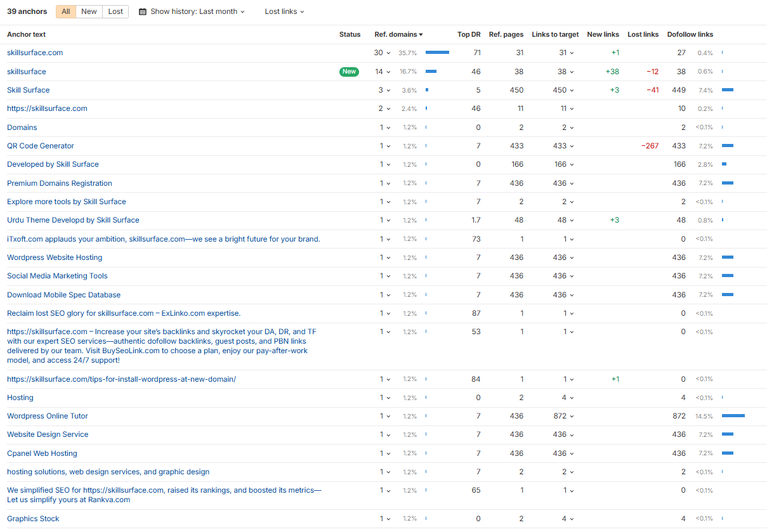Expand ref. domains 3 for Skill Surface
767x532 pixels.
[384, 90]
